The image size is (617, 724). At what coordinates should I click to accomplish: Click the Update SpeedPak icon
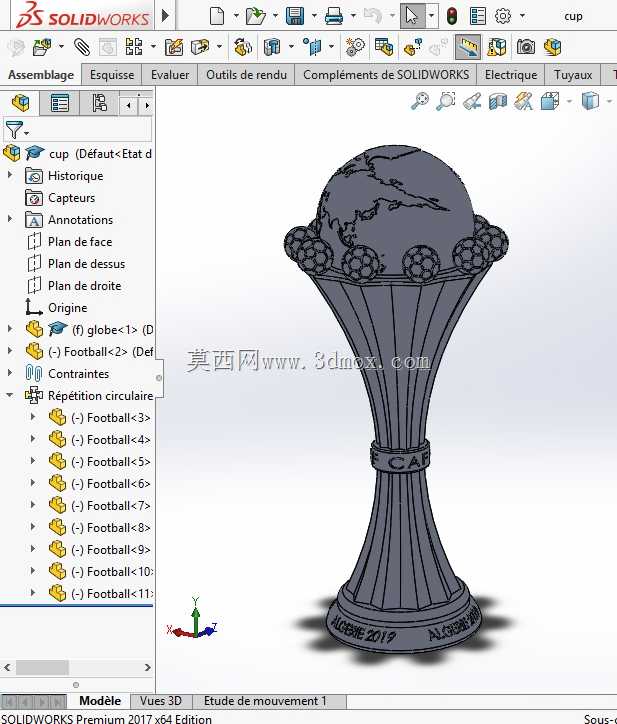pyautogui.click(x=497, y=47)
